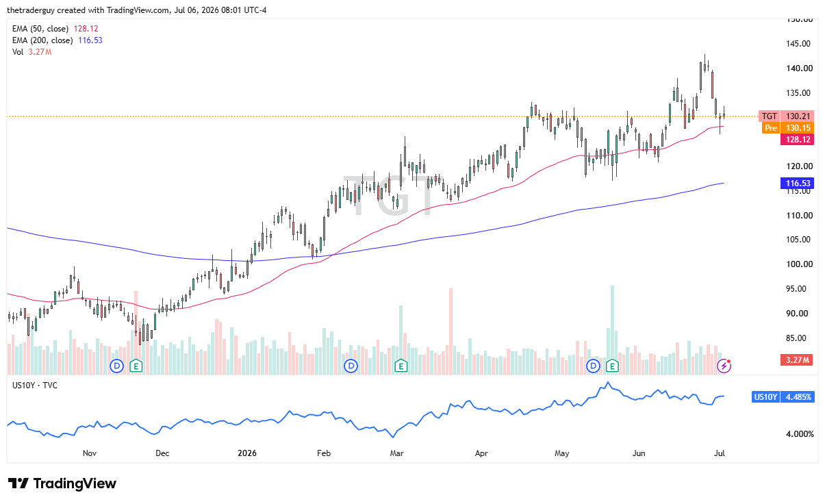Click the blue 116.53 EMA value label

coord(797,184)
